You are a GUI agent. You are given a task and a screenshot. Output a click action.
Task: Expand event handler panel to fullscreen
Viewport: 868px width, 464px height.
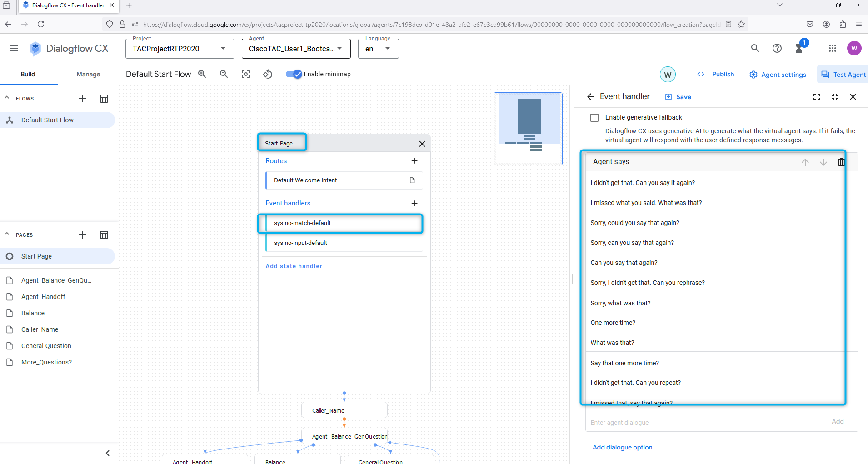pos(817,97)
